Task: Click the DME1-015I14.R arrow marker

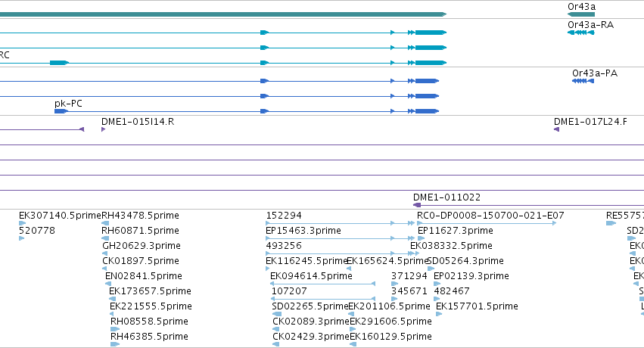Action: [x=103, y=129]
